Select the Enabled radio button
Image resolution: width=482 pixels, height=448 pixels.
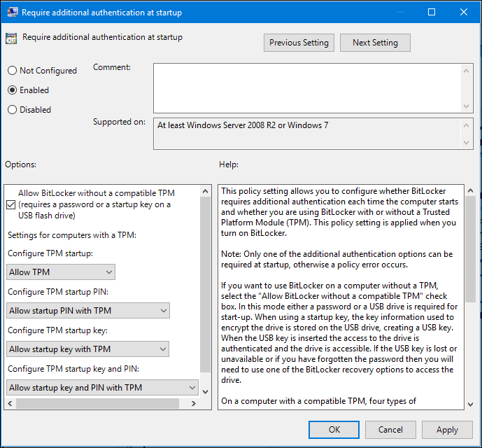point(12,90)
